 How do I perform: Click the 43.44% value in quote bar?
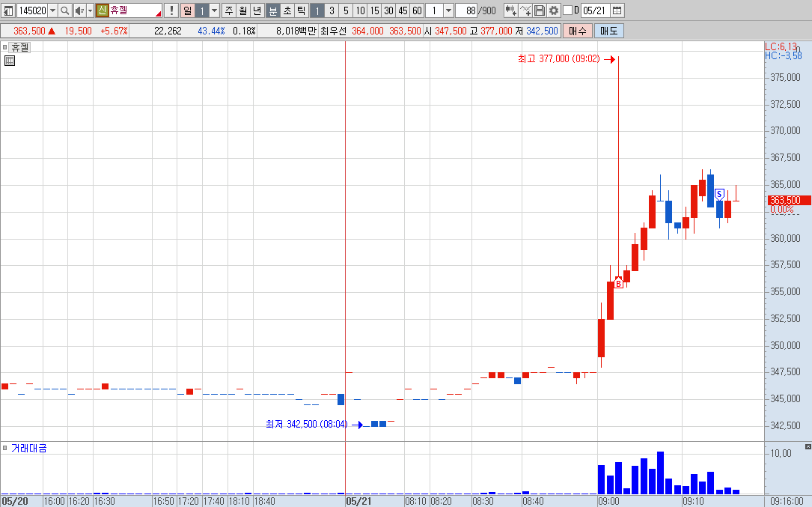coord(211,31)
